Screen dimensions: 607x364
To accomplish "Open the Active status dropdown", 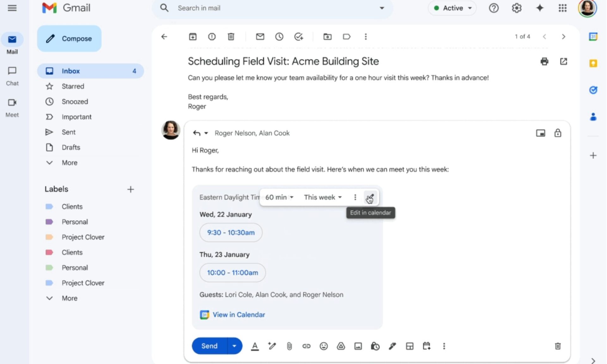I will point(453,8).
